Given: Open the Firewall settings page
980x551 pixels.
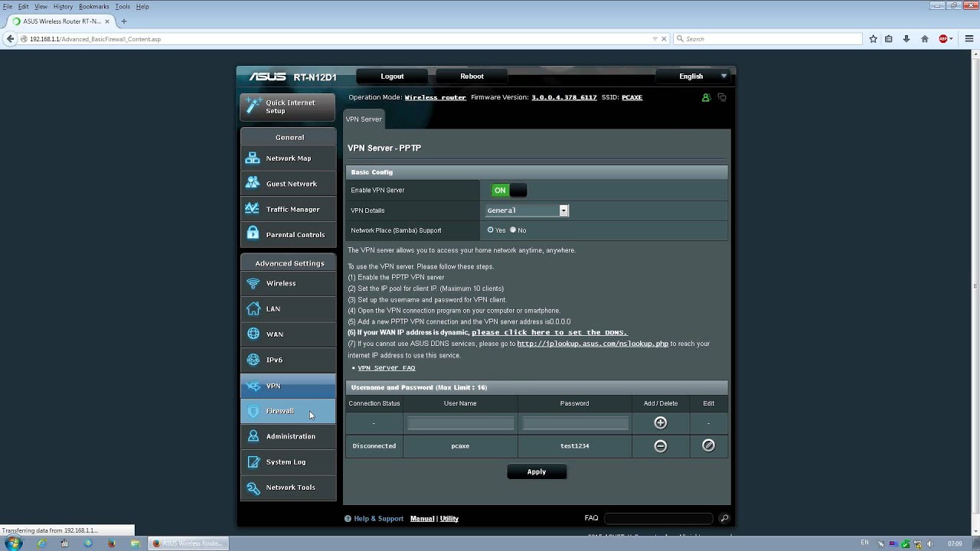Looking at the screenshot, I should click(288, 411).
